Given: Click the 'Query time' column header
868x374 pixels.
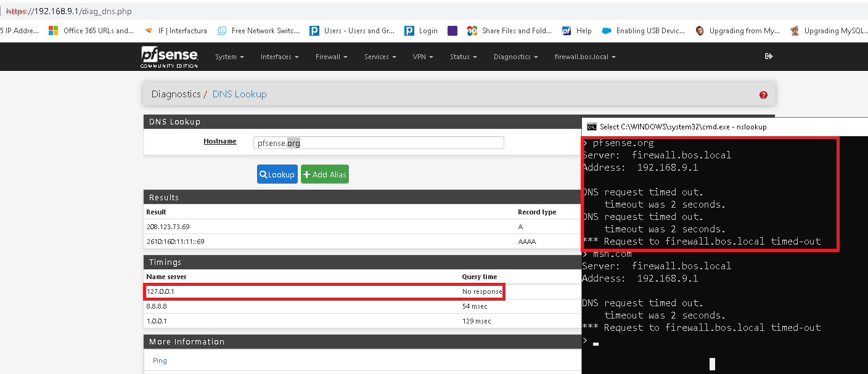Looking at the screenshot, I should coord(480,277).
